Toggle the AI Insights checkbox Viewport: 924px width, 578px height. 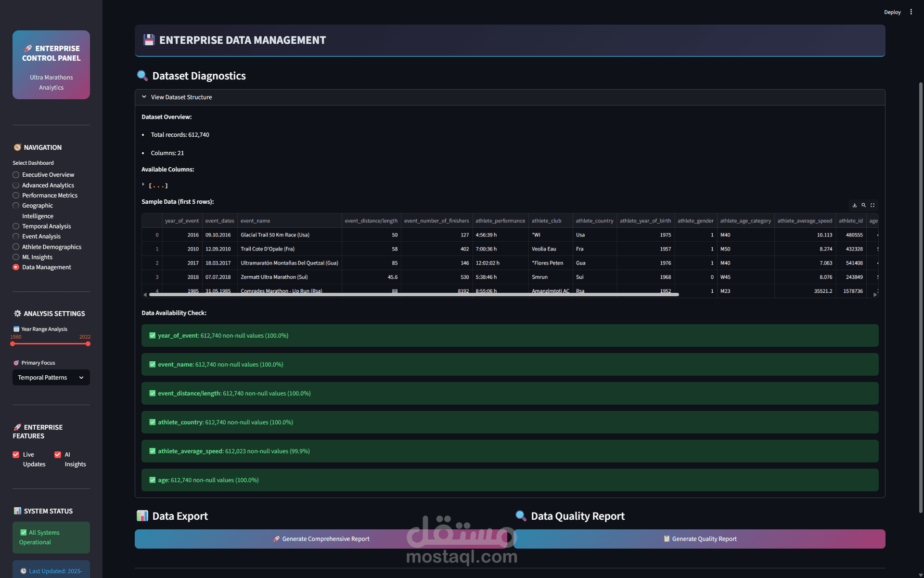point(58,455)
